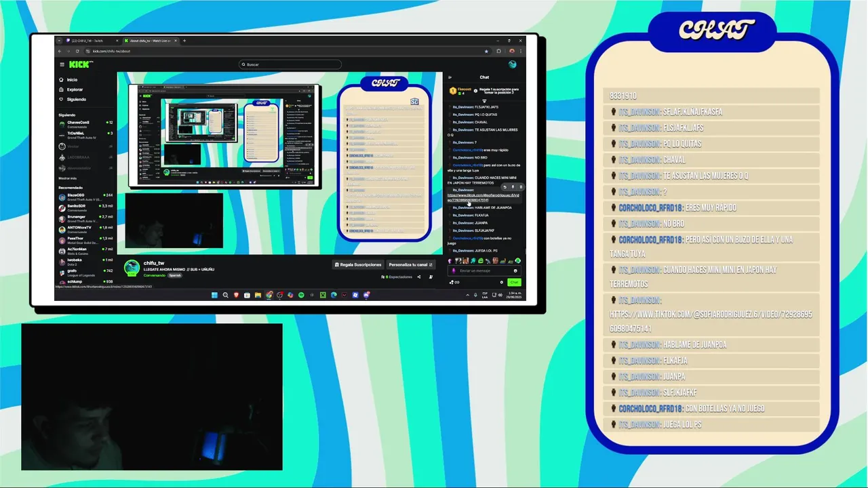Click the reply icon on hovered chat message
868x488 pixels.
pos(505,187)
